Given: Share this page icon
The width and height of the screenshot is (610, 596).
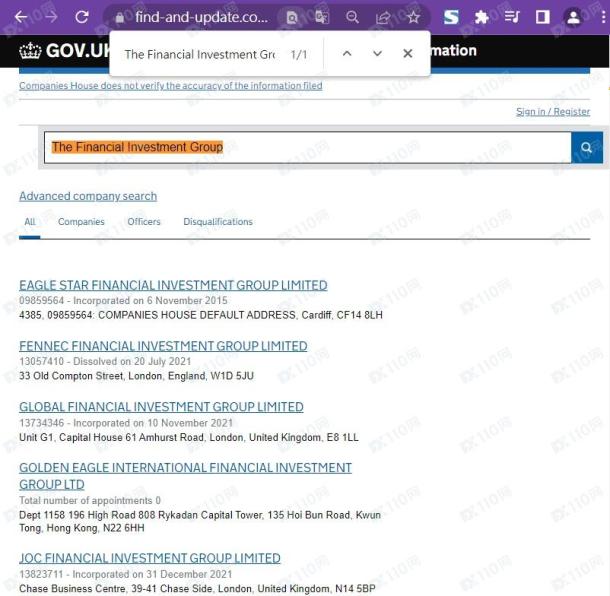Looking at the screenshot, I should coord(383,17).
